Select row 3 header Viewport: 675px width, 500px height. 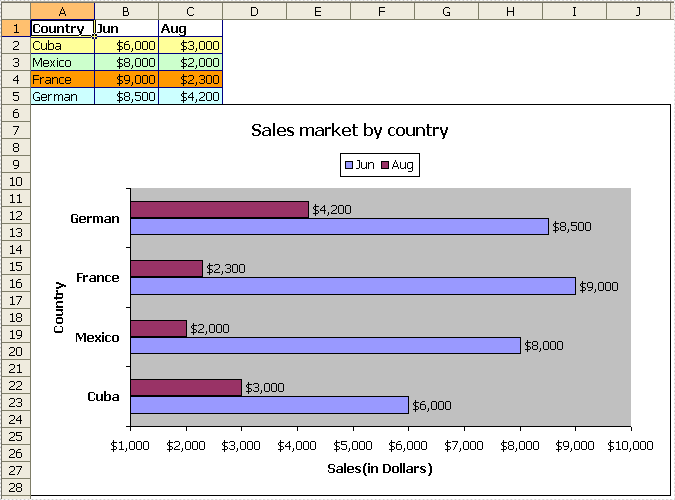click(16, 62)
